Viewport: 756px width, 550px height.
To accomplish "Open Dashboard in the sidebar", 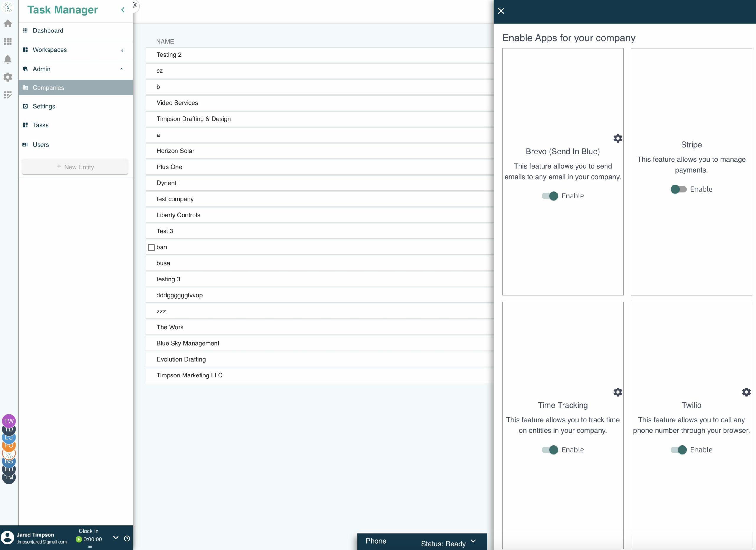I will (x=76, y=31).
